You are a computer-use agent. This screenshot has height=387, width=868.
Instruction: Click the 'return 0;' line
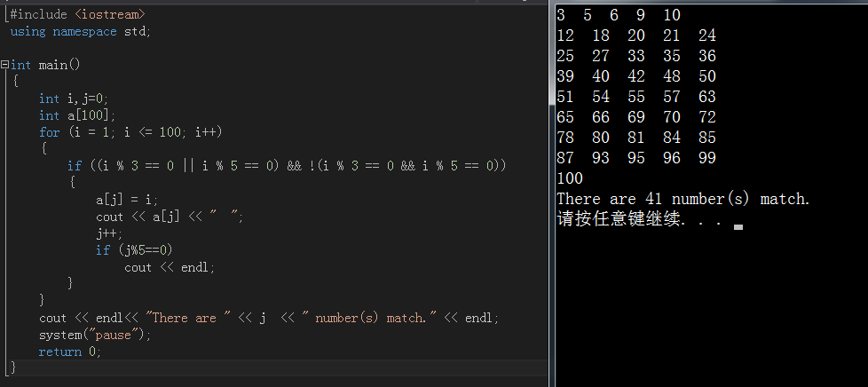70,352
